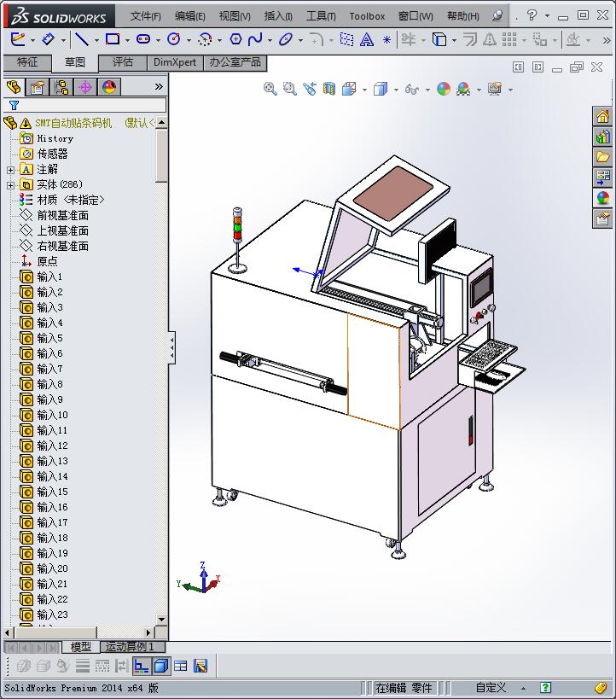Select the Linear Sketch Pattern tool

coord(509,39)
